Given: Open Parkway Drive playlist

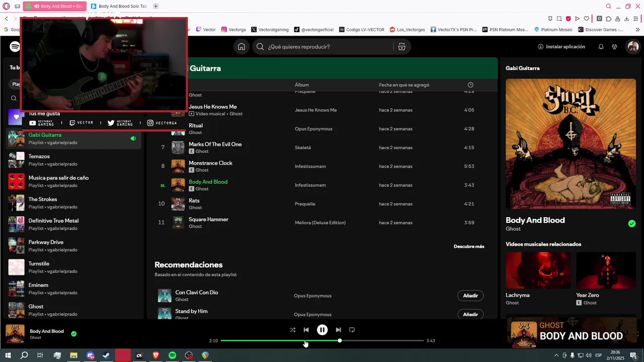Looking at the screenshot, I should tap(73, 246).
